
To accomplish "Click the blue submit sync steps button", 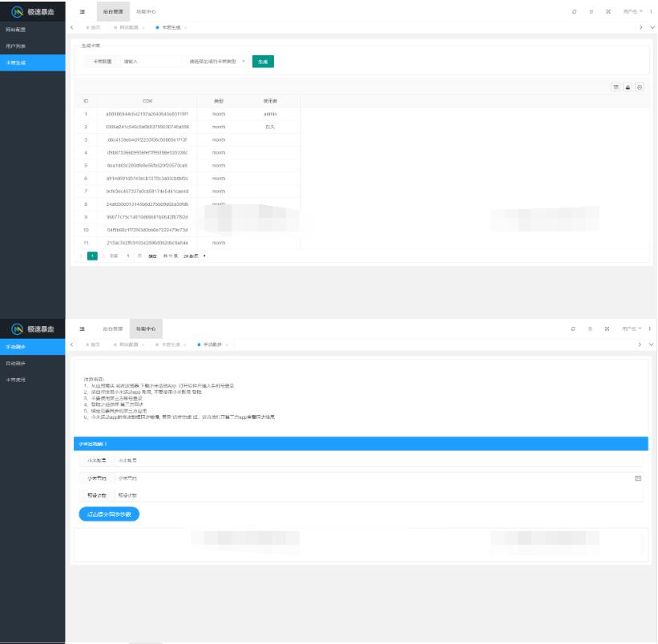I will point(109,514).
